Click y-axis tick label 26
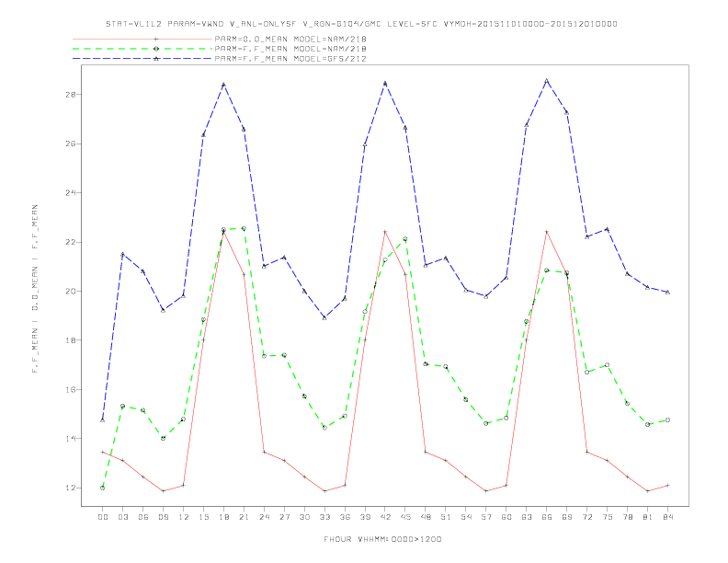The width and height of the screenshot is (728, 563). (x=71, y=144)
